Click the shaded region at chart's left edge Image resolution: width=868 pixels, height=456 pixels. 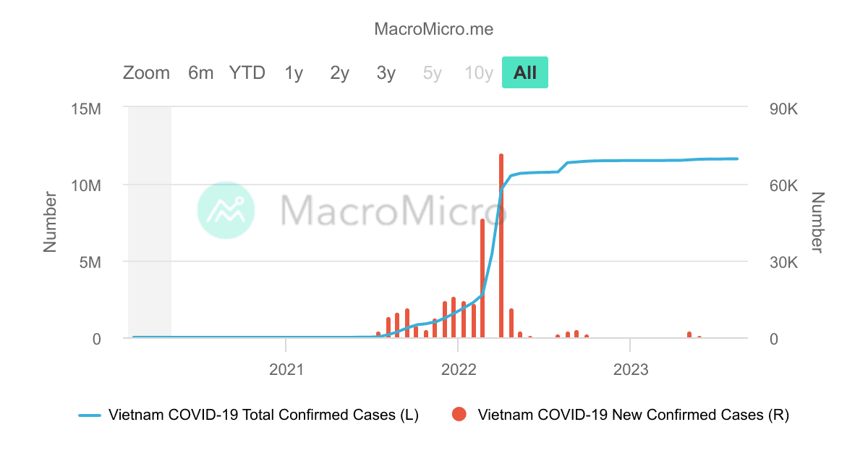(x=148, y=217)
